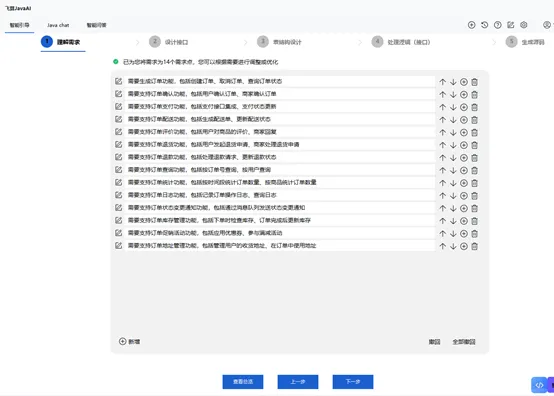
Task: Click the help question-mark icon
Action: pyautogui.click(x=497, y=25)
